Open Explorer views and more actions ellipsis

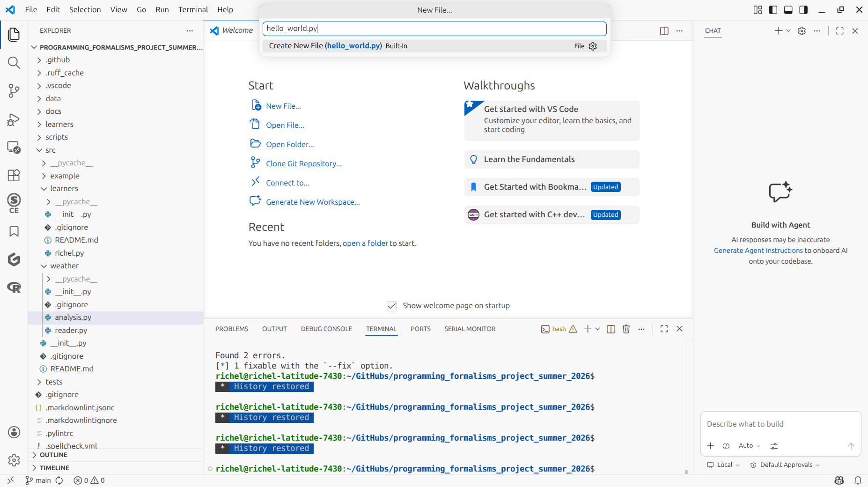point(190,31)
